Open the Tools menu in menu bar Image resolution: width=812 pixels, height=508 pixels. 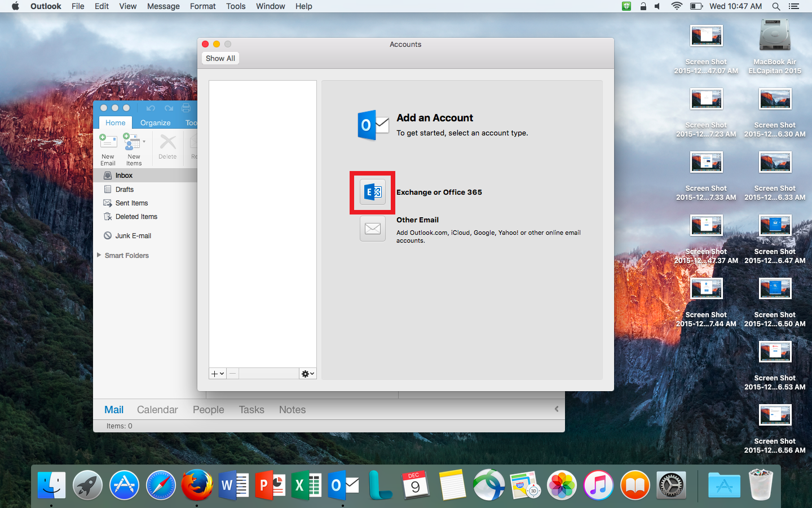pyautogui.click(x=236, y=6)
